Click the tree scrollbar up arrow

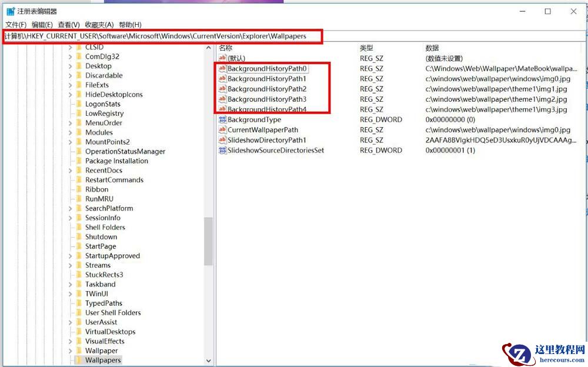pos(209,48)
